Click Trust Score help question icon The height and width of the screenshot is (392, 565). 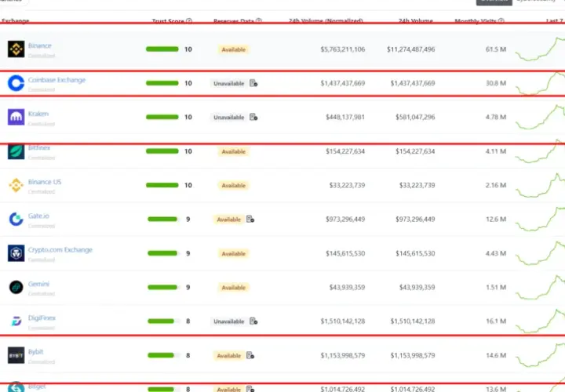pyautogui.click(x=189, y=21)
